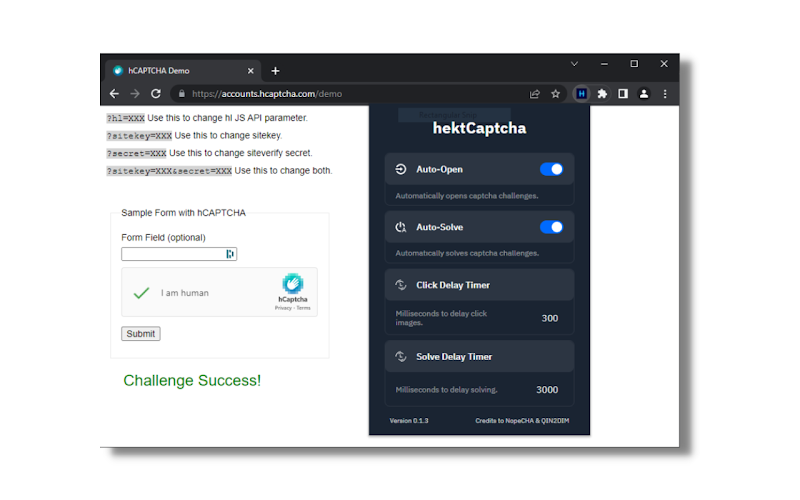The width and height of the screenshot is (800, 500).
Task: Open the Chrome three-dot menu
Action: pyautogui.click(x=665, y=94)
